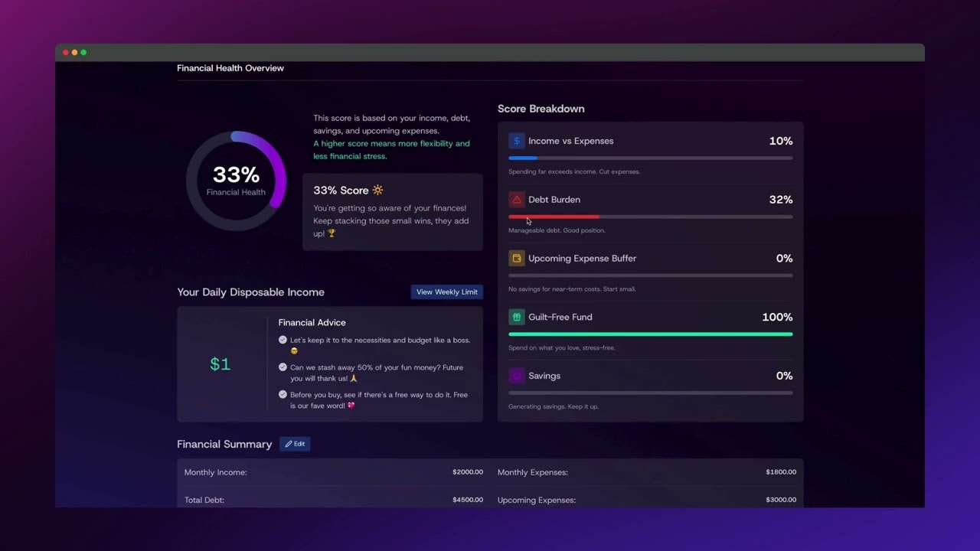Click the Income vs Expenses 10% value
Screen dimensions: 980x551
[x=781, y=141]
